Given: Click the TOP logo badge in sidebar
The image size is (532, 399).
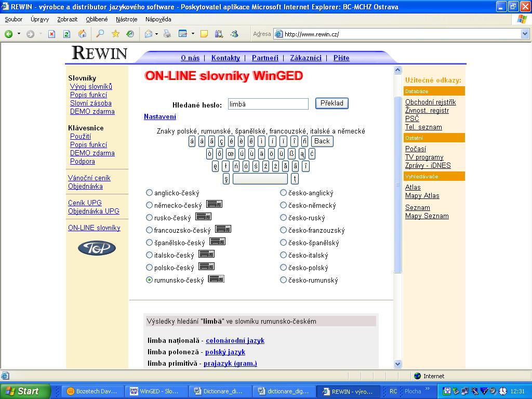Looking at the screenshot, I should [97, 248].
